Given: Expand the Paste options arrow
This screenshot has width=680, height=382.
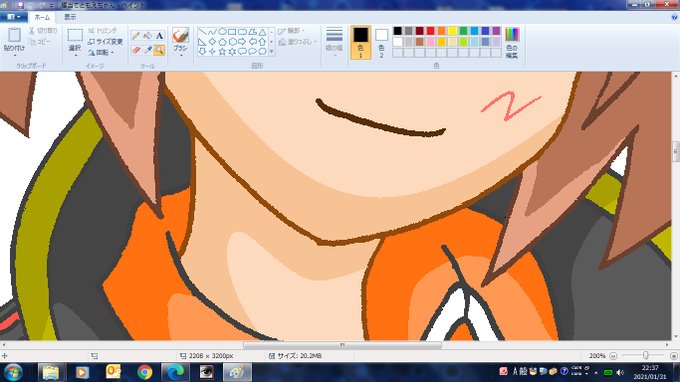Looking at the screenshot, I should click(14, 55).
